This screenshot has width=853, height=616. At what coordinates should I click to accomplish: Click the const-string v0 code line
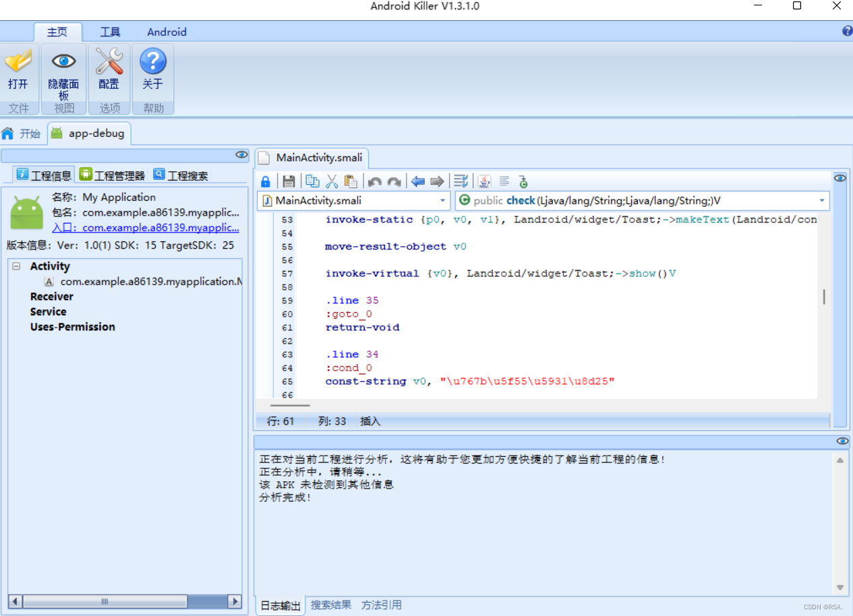[x=469, y=381]
